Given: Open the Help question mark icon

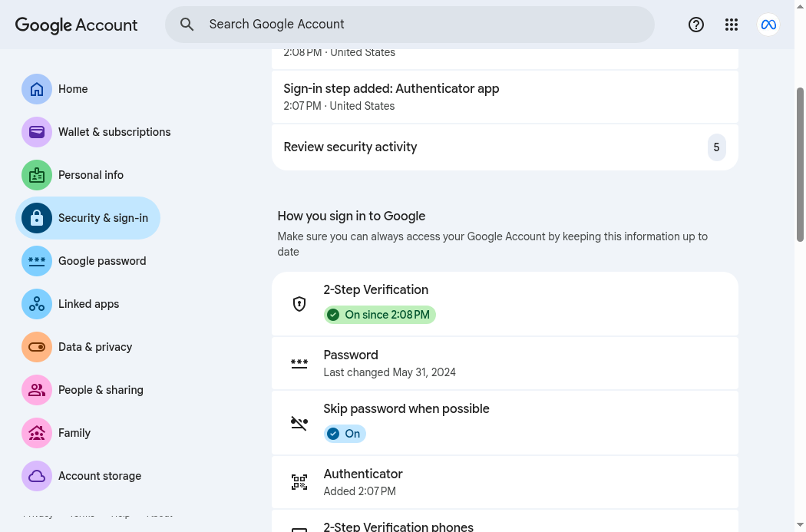Looking at the screenshot, I should [696, 25].
